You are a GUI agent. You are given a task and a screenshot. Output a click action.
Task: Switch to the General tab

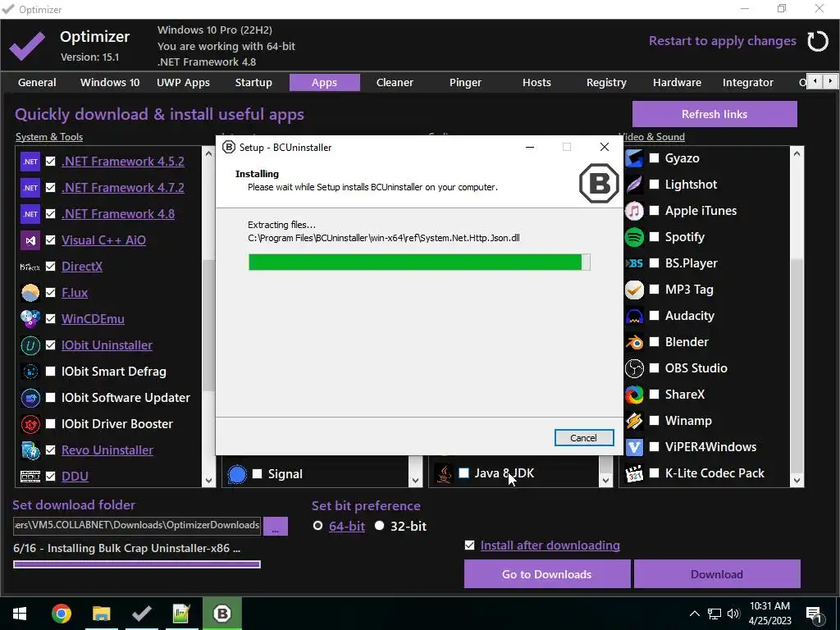click(37, 83)
